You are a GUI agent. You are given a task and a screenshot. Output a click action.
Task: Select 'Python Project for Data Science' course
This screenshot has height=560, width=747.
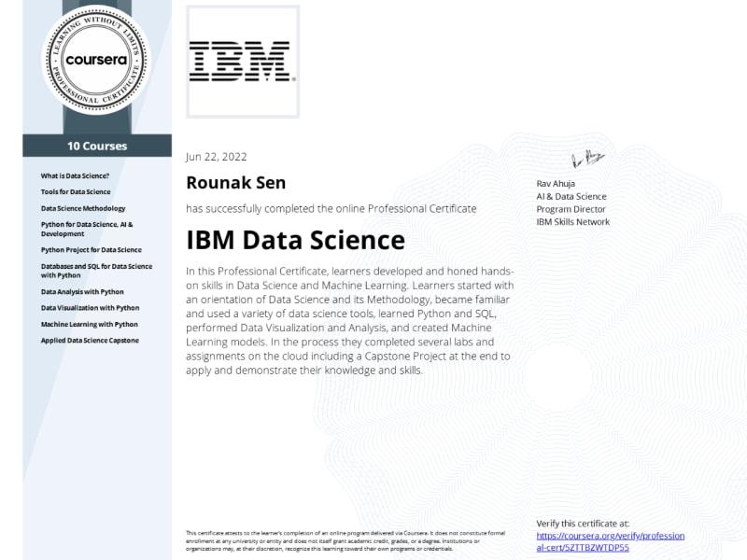pos(91,249)
